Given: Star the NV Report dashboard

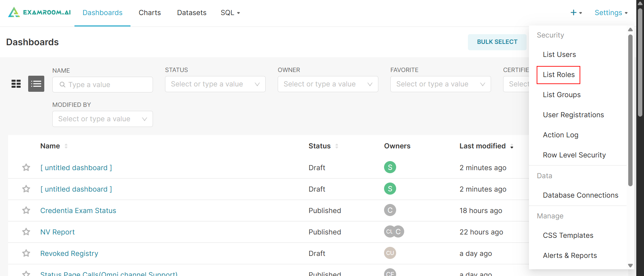Looking at the screenshot, I should (x=26, y=232).
